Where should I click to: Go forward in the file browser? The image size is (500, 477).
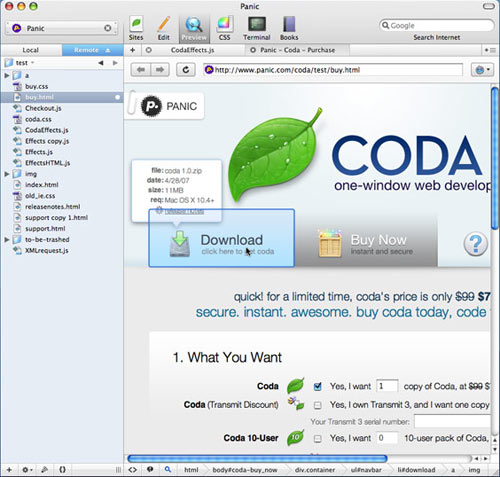tap(115, 63)
